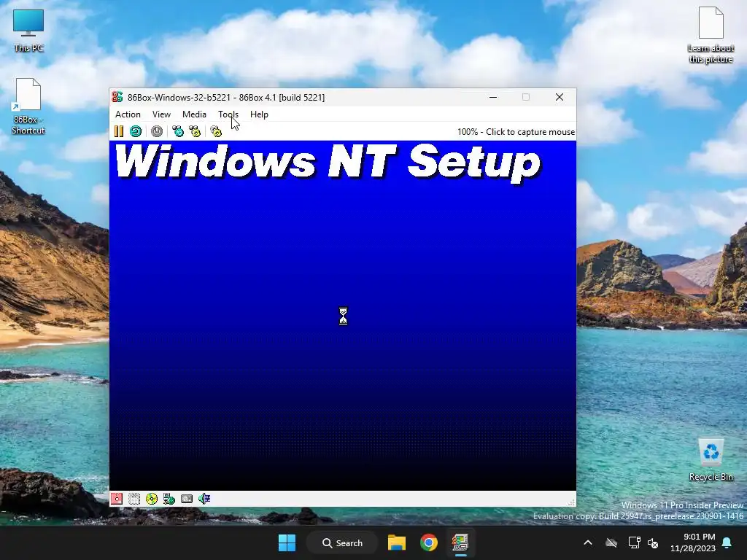Click the muted volume tray icon
747x560 pixels.
(x=653, y=542)
